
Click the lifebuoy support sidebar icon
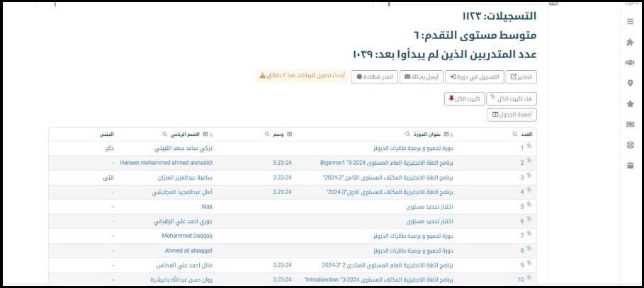tap(630, 145)
